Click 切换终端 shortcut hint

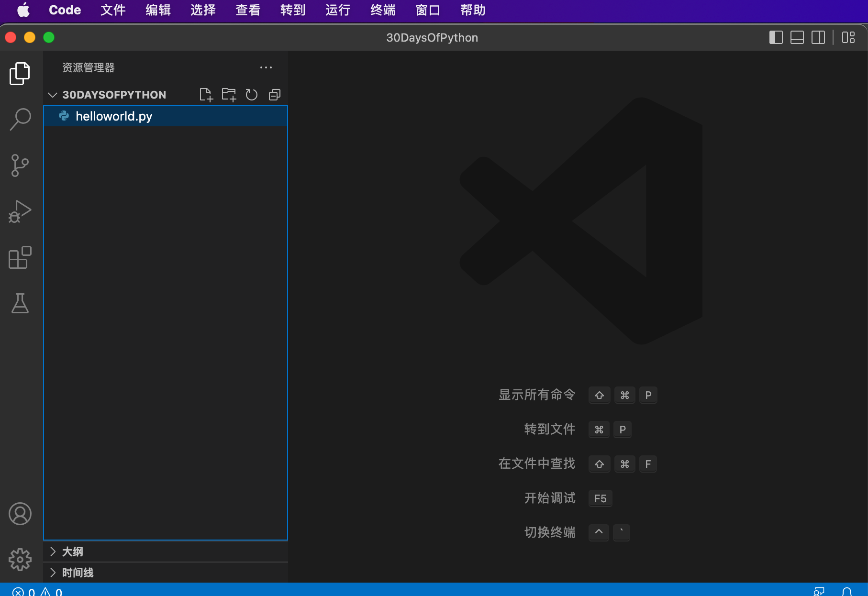(x=550, y=532)
